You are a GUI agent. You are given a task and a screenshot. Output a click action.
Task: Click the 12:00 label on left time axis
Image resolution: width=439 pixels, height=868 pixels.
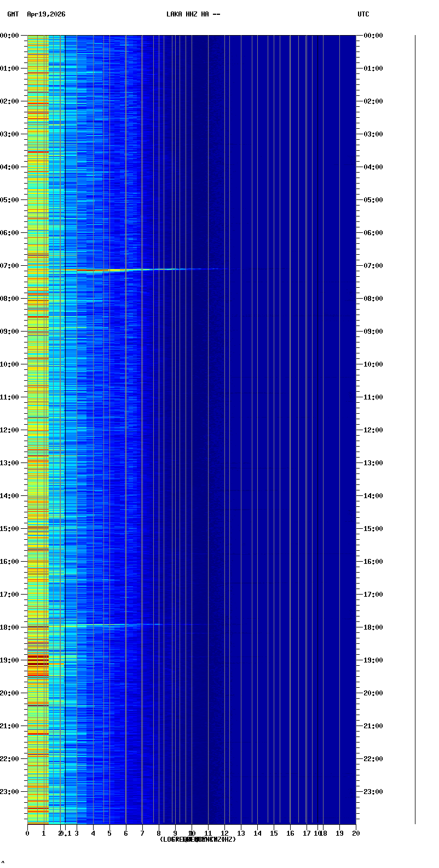10,430
